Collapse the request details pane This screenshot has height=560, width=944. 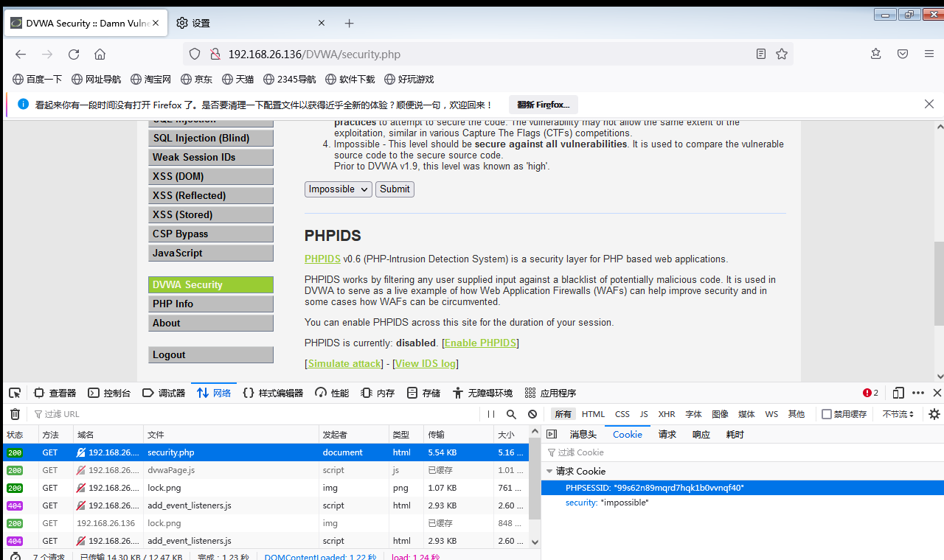pos(552,434)
